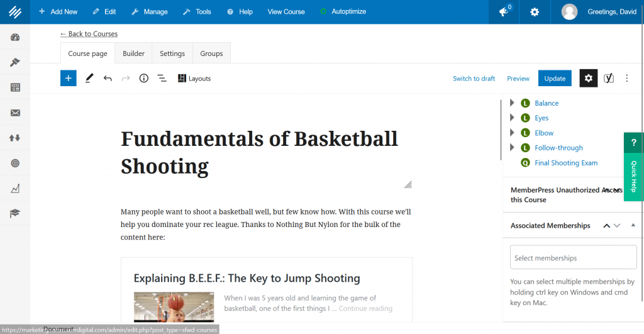Screen dimensions: 644x334
Task: Open the Final Shooting Exam quiz link
Action: point(566,163)
